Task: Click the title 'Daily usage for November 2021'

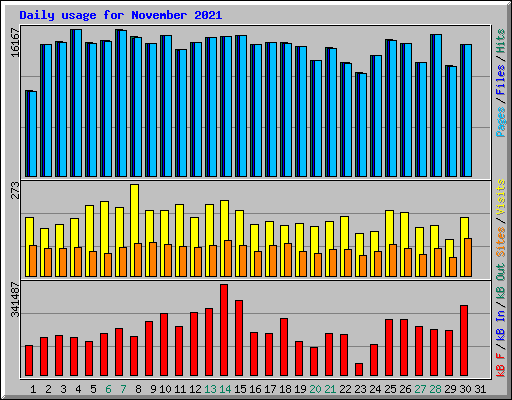Action: tap(121, 15)
